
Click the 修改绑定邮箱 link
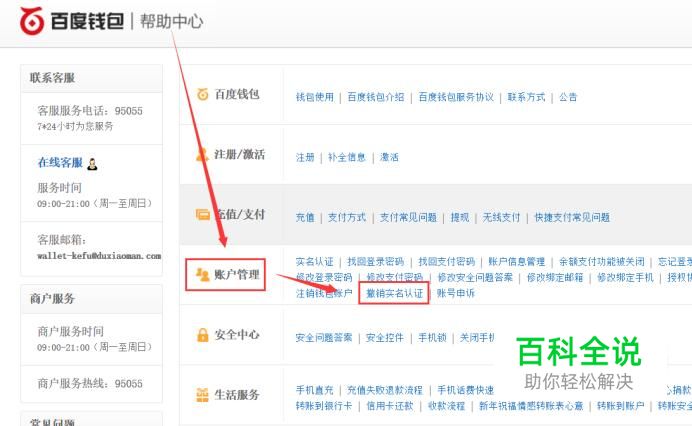[555, 277]
